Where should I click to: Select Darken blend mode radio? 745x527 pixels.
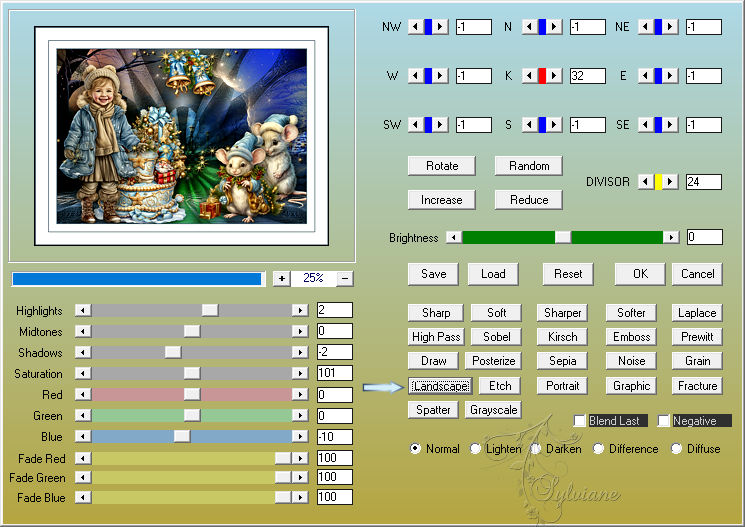[x=535, y=449]
